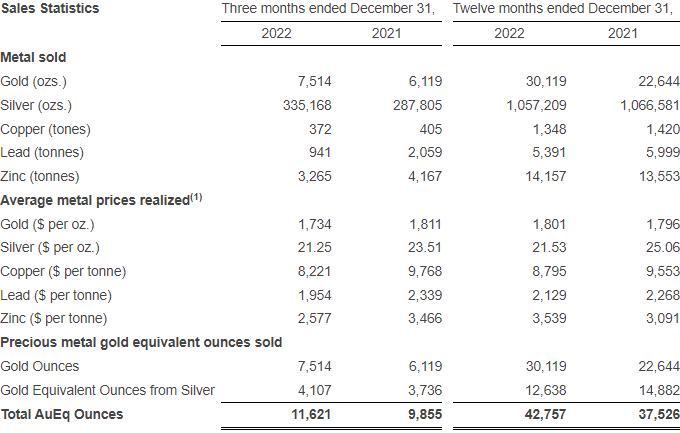
Task: Select the Lead ($ per tonne) label
Action: click(x=56, y=295)
